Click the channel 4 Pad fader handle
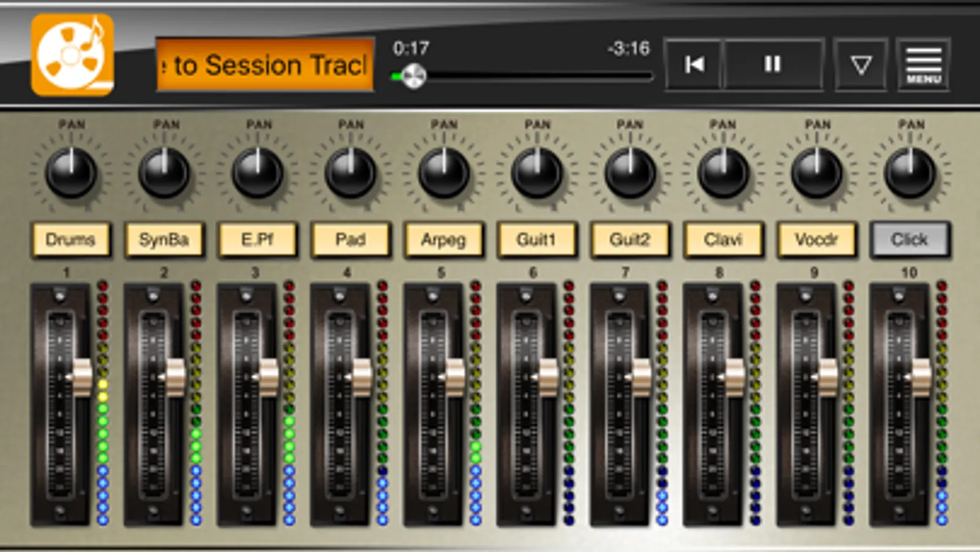 (362, 377)
